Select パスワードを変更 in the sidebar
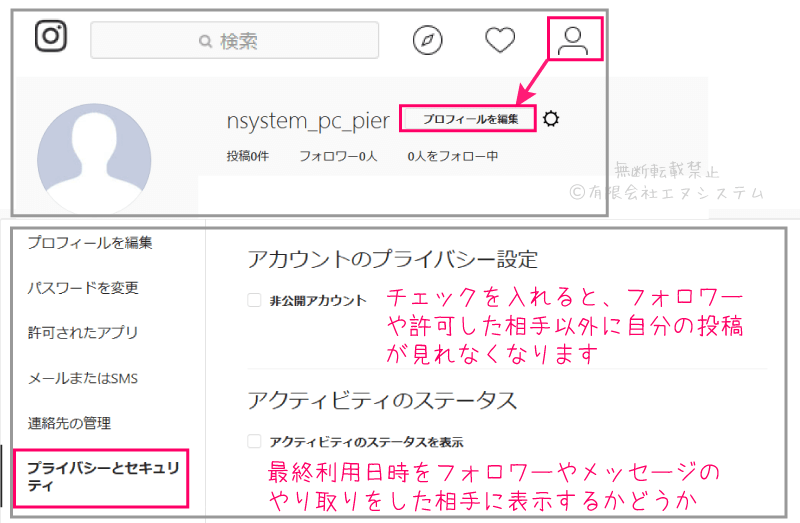 tap(83, 288)
